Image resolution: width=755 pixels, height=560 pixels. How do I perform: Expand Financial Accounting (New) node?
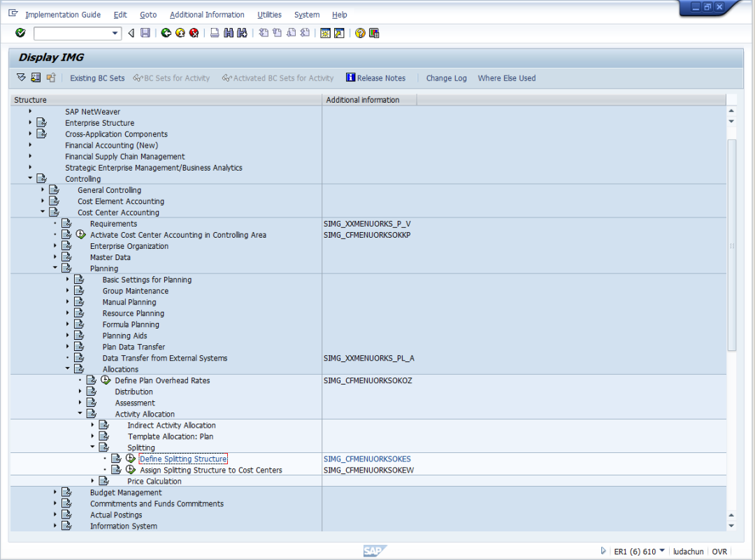pos(30,145)
